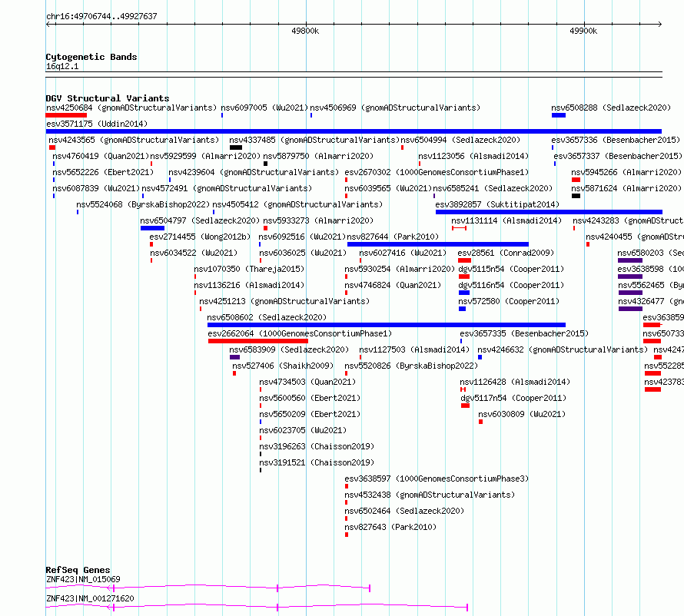Click the nsv1131114 (Alsmadi2014) variant glyph

[x=459, y=228]
